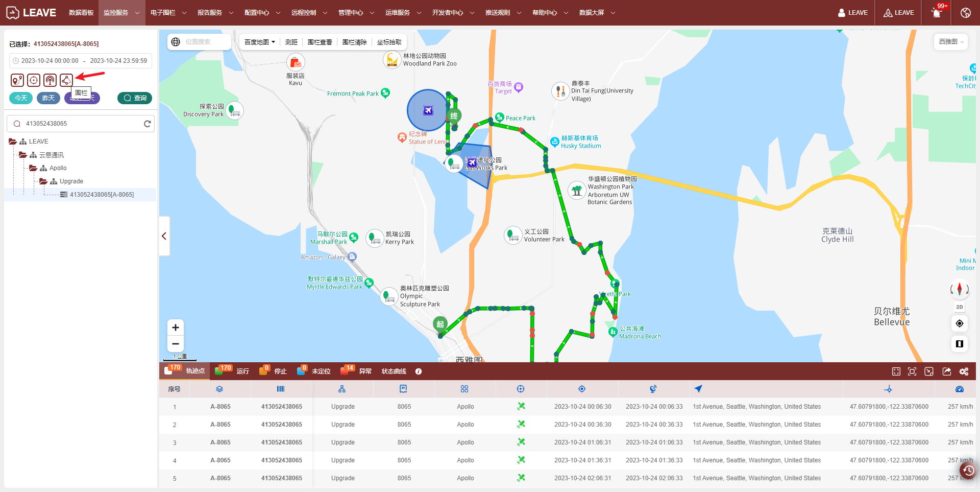Collapse the Apollo folder in device tree
Image resolution: width=980 pixels, height=492 pixels.
(33, 168)
